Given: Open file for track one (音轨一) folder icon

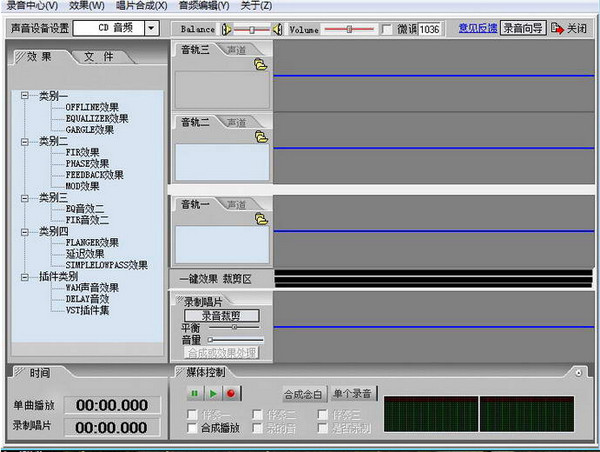Looking at the screenshot, I should tap(261, 219).
